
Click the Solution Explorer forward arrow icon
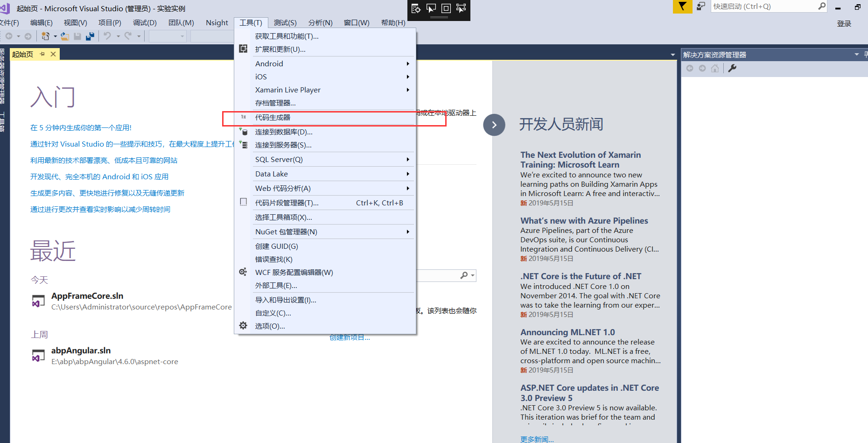click(x=702, y=68)
